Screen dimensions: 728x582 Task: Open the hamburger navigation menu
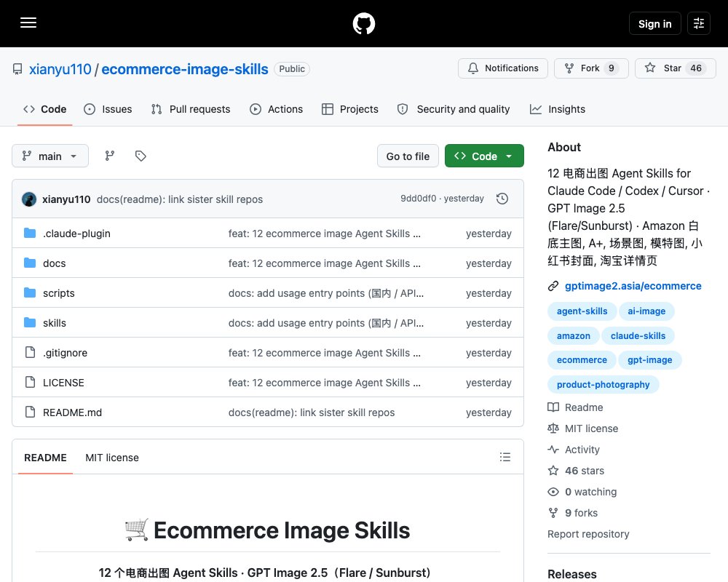coord(28,23)
